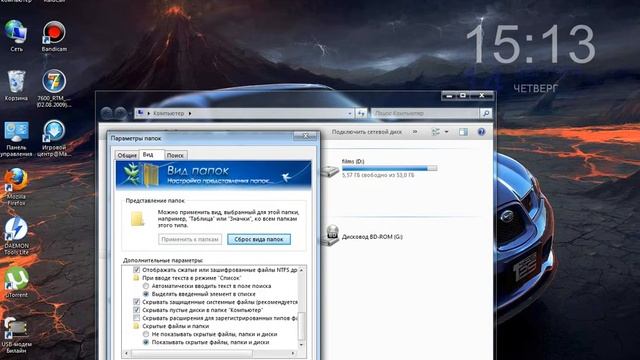Click the refresh button beside address bar
The width and height of the screenshot is (640, 360).
pyautogui.click(x=361, y=113)
